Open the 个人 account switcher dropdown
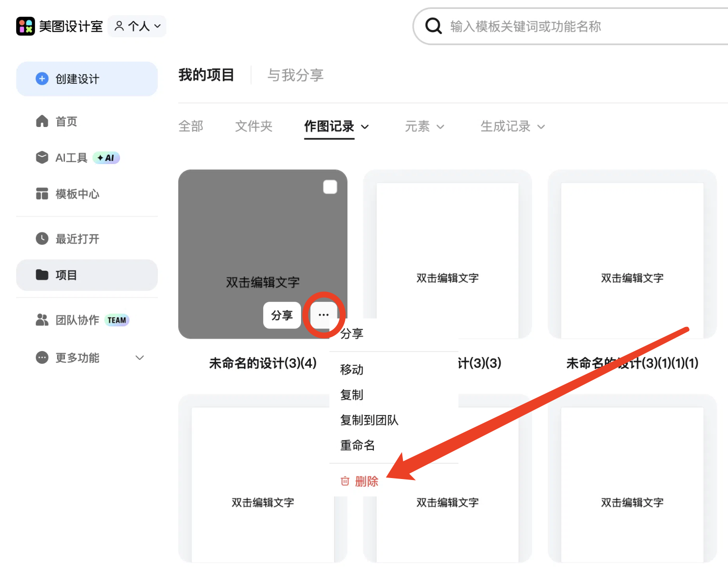728x576 pixels. point(137,26)
